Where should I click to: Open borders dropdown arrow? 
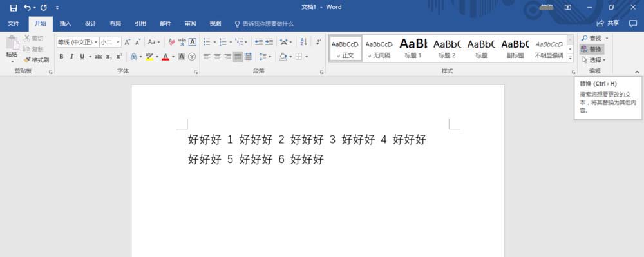click(307, 57)
